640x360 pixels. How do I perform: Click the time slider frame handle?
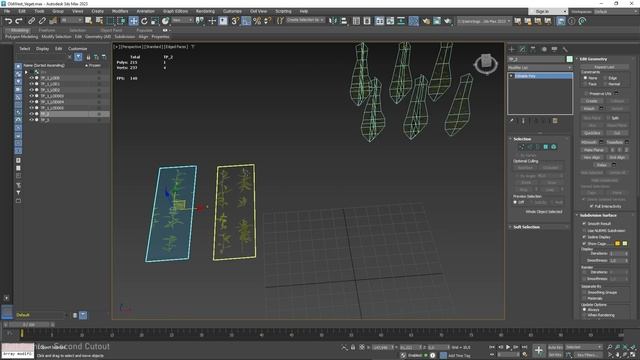[29, 325]
